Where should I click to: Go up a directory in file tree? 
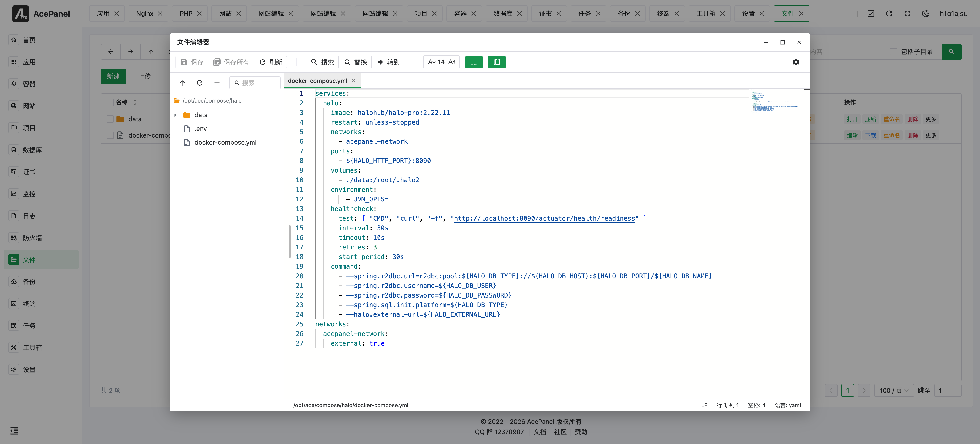pyautogui.click(x=182, y=83)
